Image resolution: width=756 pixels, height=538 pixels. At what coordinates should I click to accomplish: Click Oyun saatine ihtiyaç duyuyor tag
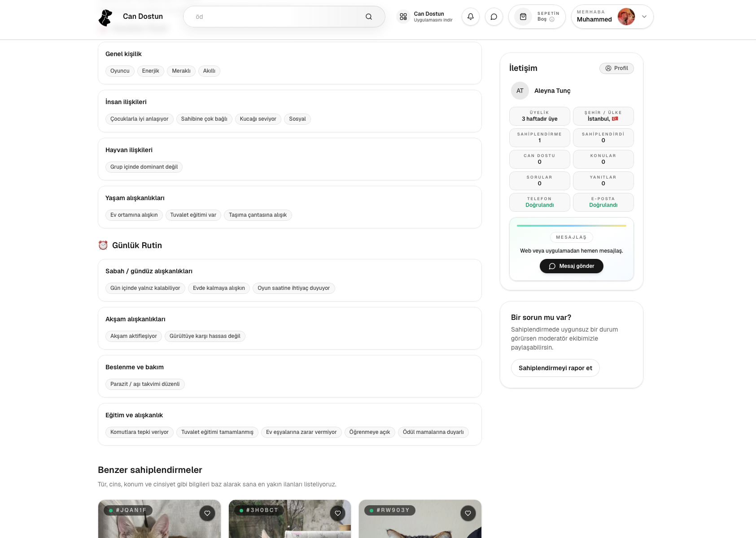pyautogui.click(x=294, y=288)
